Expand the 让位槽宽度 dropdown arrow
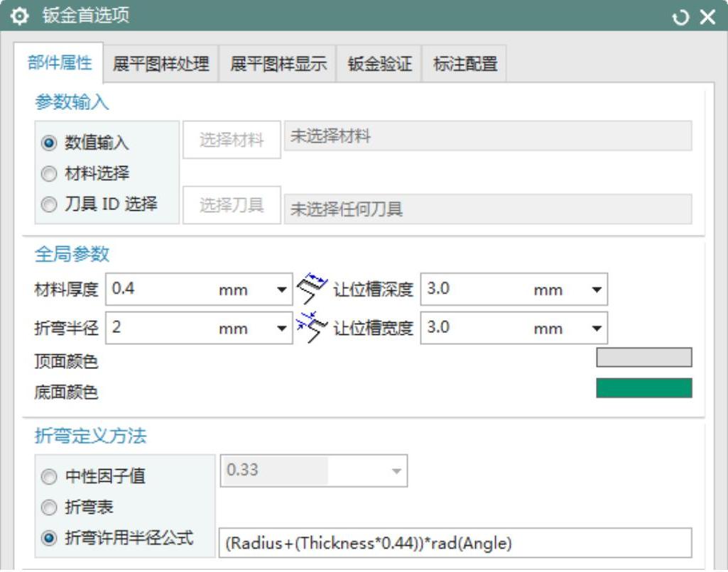This screenshot has width=728, height=572. tap(597, 328)
